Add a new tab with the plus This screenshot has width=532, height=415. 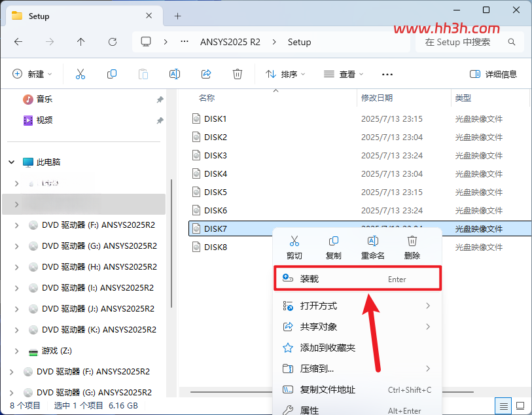coord(177,16)
